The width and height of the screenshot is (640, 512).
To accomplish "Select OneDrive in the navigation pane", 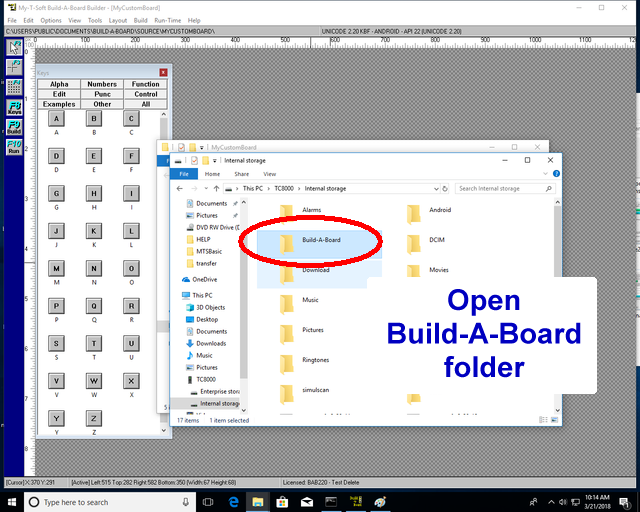I will pos(204,280).
